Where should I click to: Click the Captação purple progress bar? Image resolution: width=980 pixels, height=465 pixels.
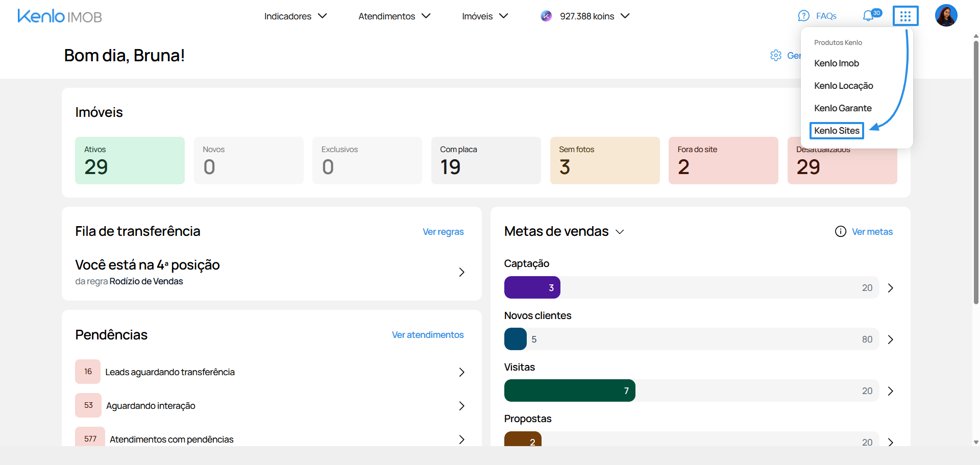(532, 287)
